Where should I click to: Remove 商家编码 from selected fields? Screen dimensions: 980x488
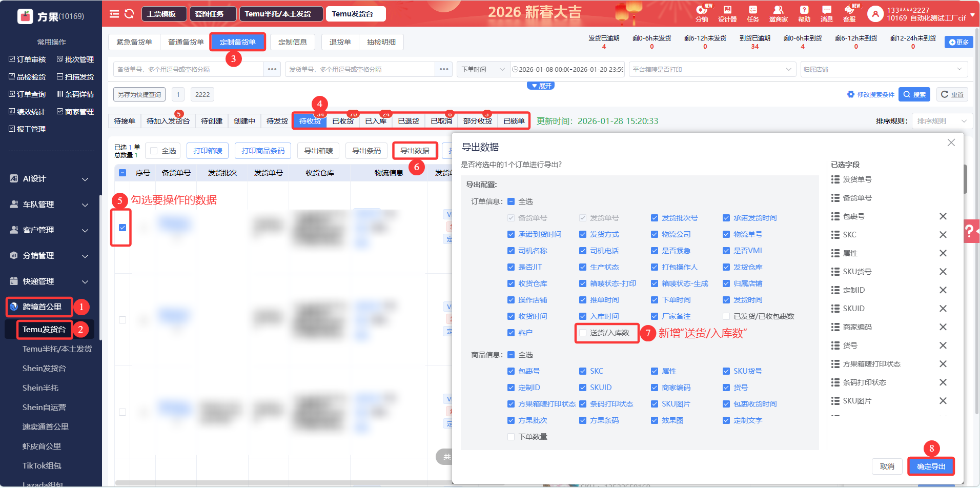(943, 327)
